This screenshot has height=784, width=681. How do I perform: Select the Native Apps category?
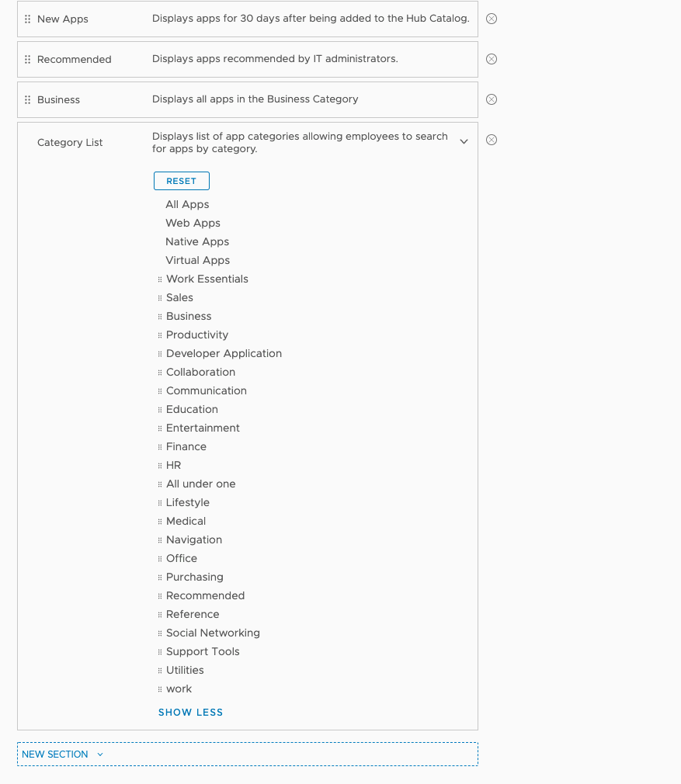[197, 241]
